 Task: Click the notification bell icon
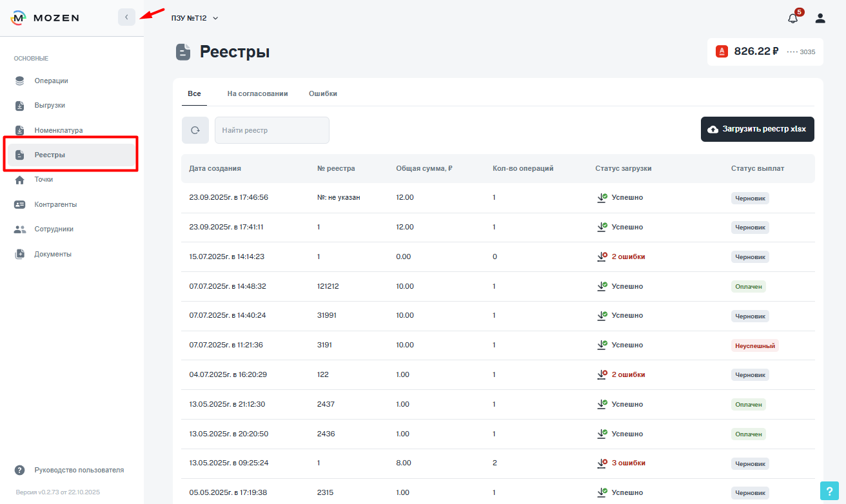(x=793, y=18)
